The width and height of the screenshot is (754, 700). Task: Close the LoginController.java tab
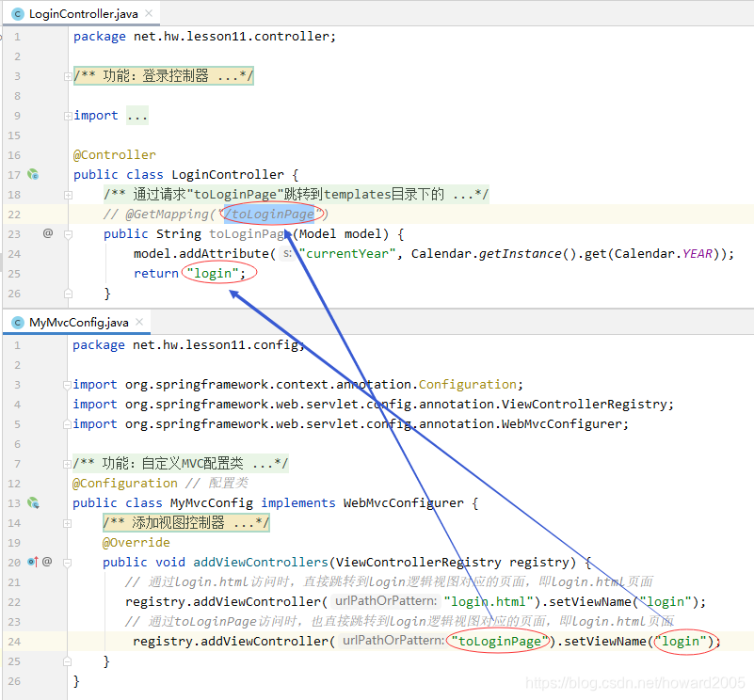point(149,13)
